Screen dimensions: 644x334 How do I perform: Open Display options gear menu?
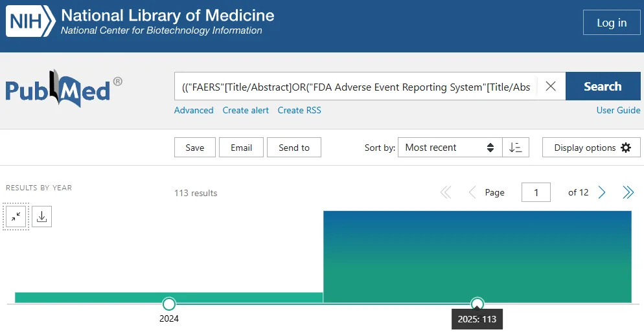(591, 148)
